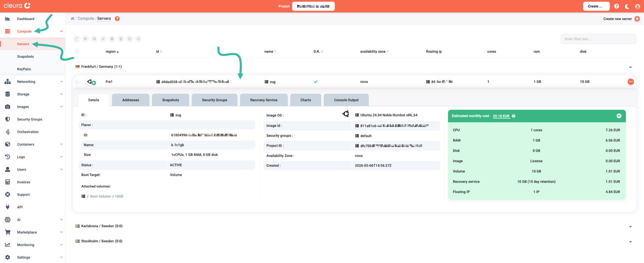This screenshot has height=263, width=644.
Task: Switch to the Security Groups tab
Action: (215, 100)
